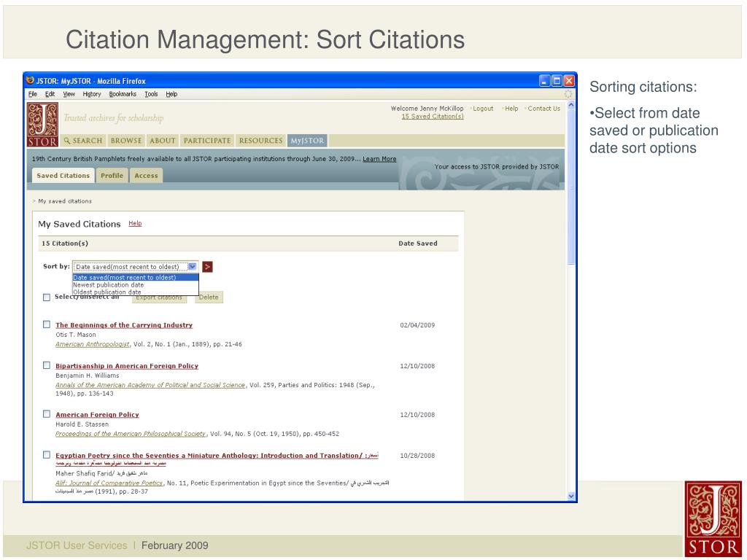Click the Help link in the page header
The image size is (747, 560).
(x=511, y=109)
